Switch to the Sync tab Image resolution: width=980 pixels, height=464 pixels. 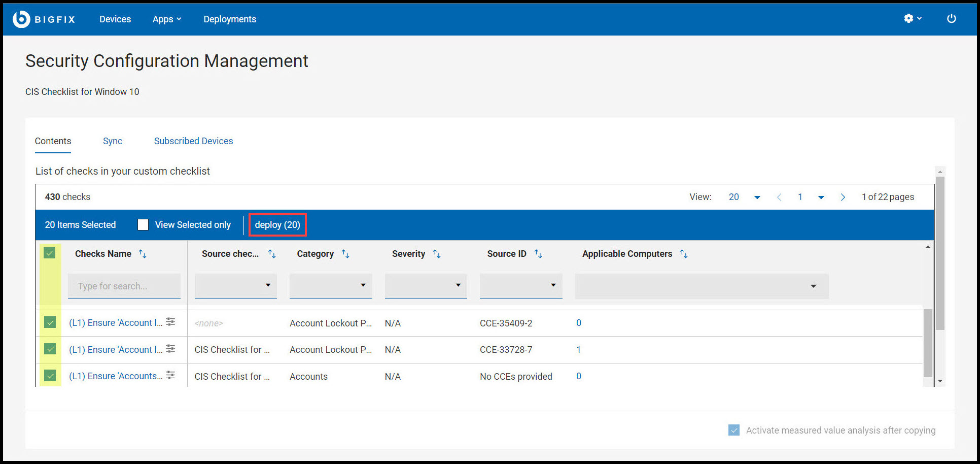[113, 141]
